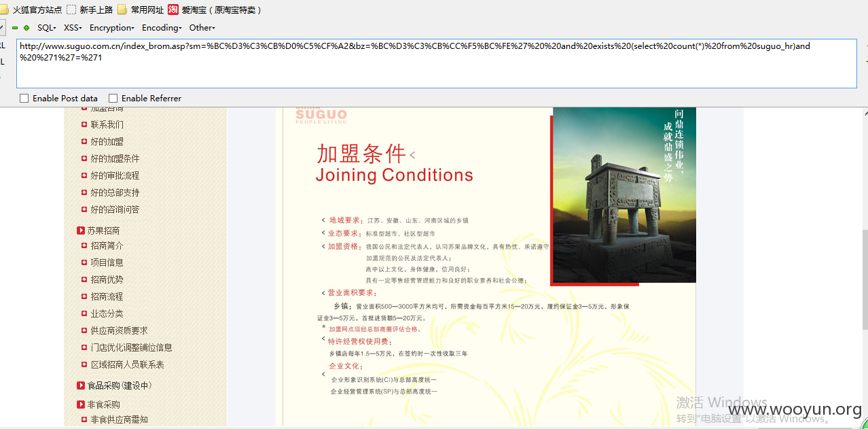Screen dimensions: 868x429
Task: Open the 火狐官方站点 bookmark folder
Action: (31, 10)
